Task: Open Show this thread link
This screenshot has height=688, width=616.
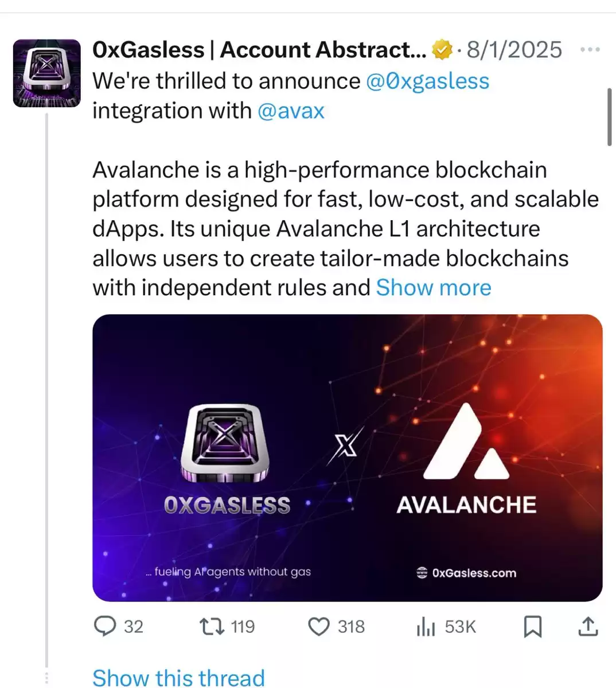Action: [178, 677]
